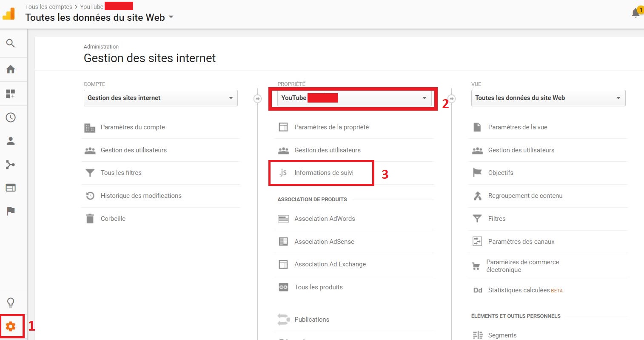Click funnel icon next to Tous les filtres
The image size is (644, 340).
pyautogui.click(x=90, y=173)
